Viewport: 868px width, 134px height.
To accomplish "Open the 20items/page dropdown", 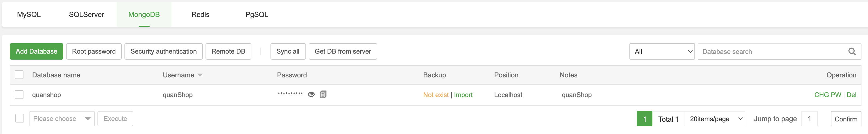I will click(715, 119).
